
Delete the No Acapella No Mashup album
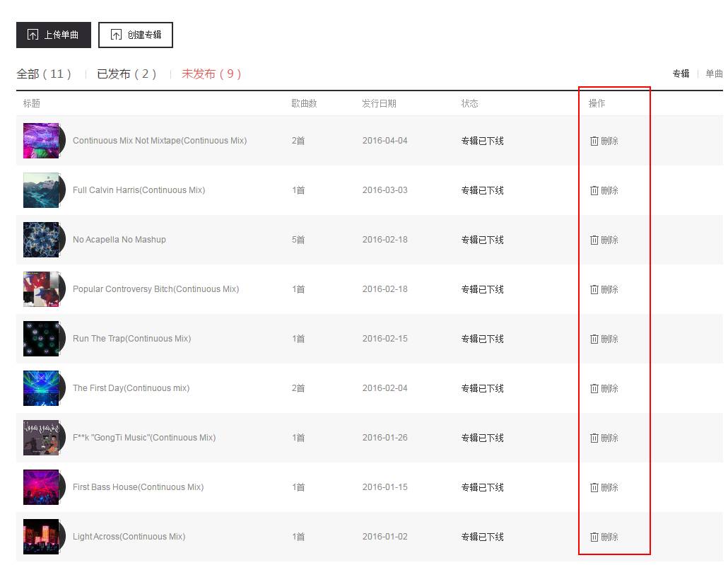click(604, 240)
